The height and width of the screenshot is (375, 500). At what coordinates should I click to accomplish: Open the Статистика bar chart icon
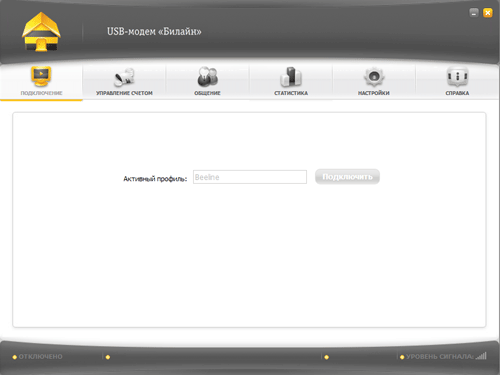291,77
